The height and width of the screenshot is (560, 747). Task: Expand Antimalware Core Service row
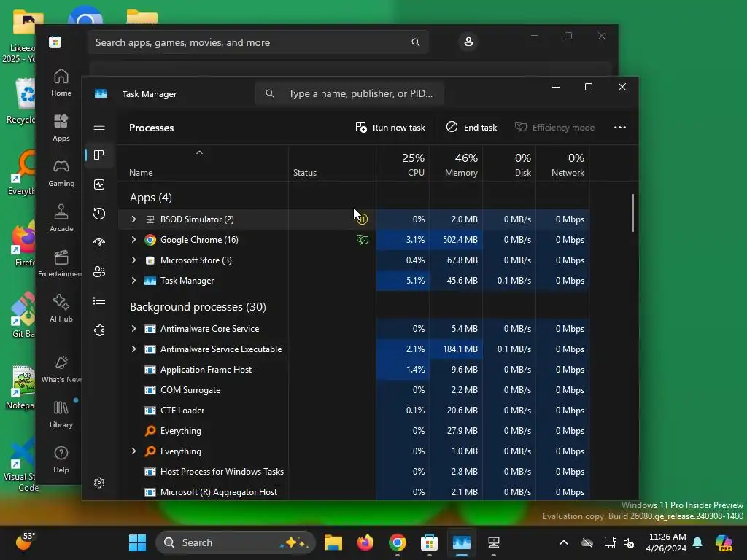point(134,329)
